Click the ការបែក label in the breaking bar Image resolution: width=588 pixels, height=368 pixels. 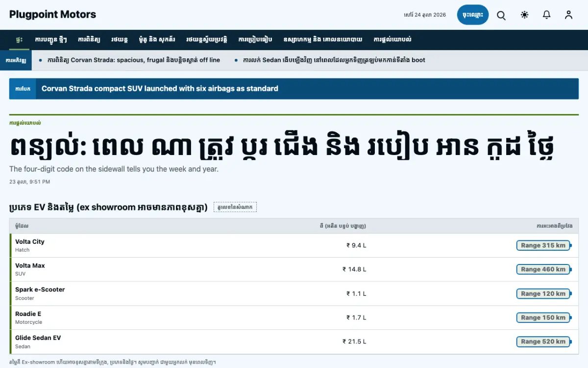pyautogui.click(x=23, y=89)
